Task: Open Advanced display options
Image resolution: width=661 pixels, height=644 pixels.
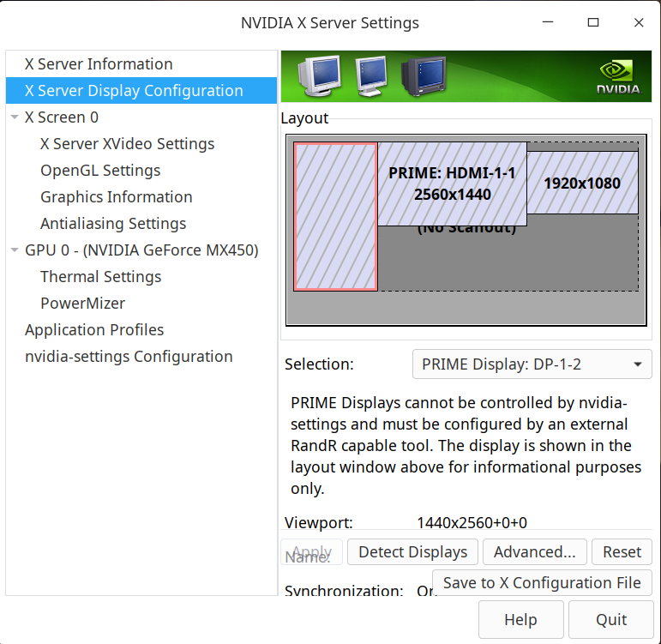Action: coord(534,551)
